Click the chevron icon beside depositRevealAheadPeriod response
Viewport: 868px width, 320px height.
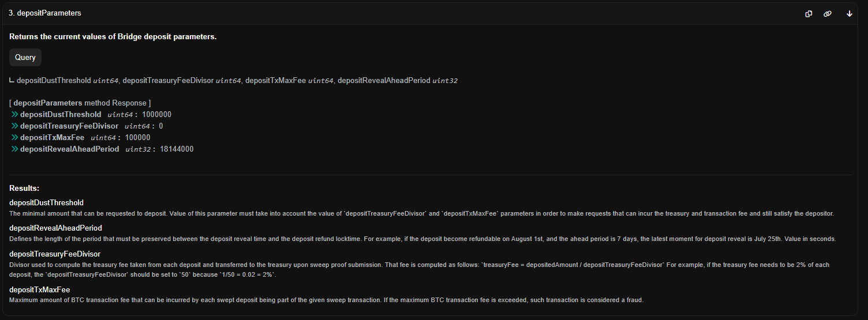coord(14,149)
